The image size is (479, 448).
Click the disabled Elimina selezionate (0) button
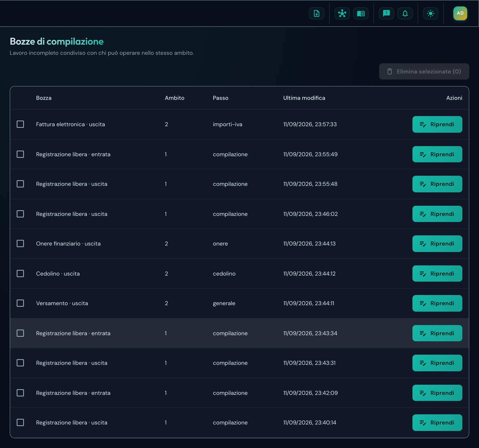[424, 72]
